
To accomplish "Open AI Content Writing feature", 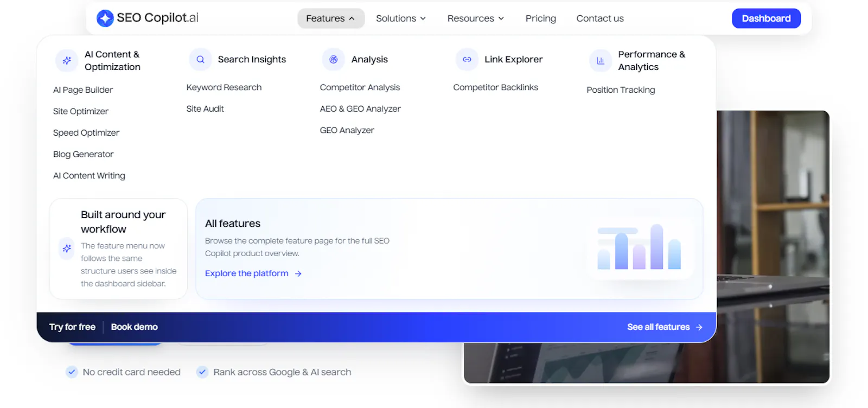I will click(x=89, y=176).
